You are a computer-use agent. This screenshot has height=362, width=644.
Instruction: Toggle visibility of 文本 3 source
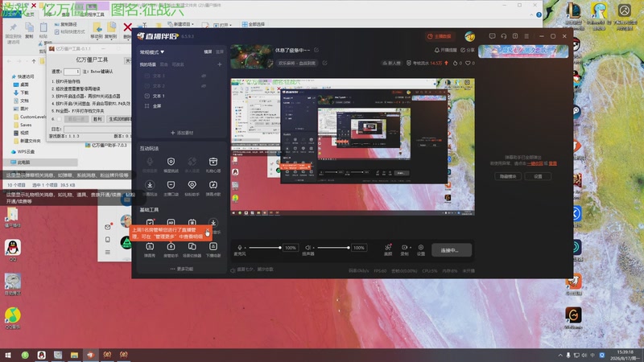click(x=204, y=76)
